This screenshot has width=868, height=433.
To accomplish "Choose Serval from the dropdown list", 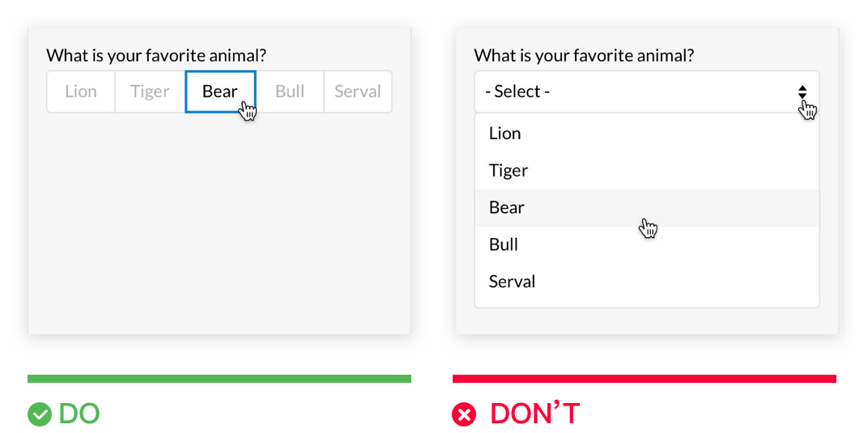I will click(647, 282).
